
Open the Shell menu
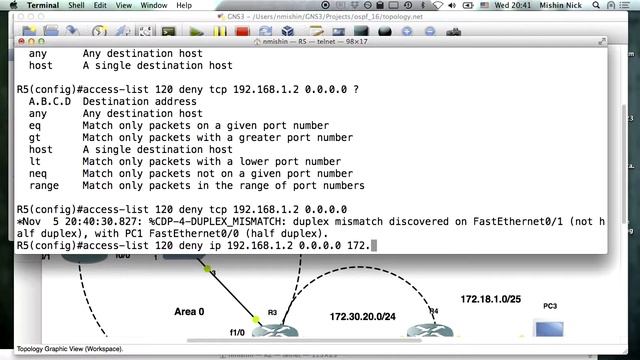click(x=76, y=5)
